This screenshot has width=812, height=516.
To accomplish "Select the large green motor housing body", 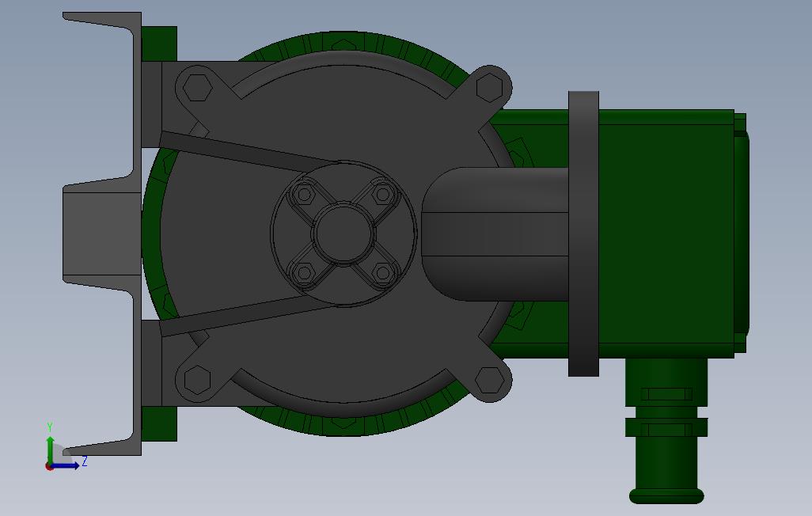I will (x=666, y=233).
